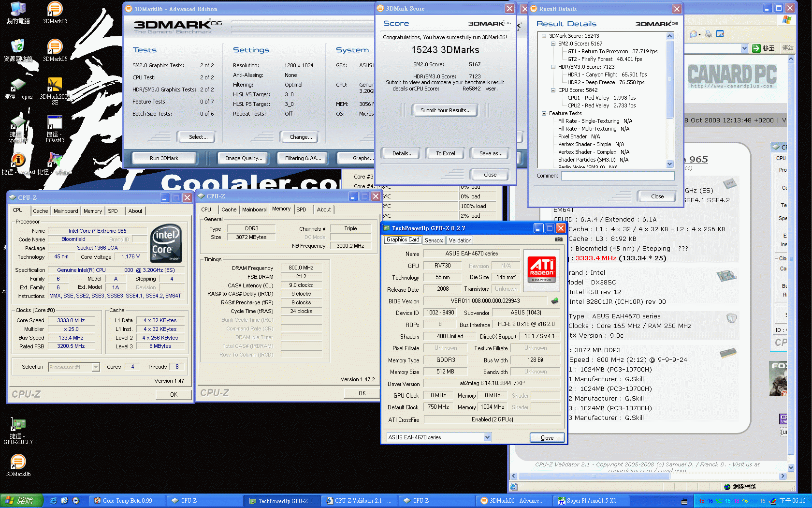Open the SPD tab in left CPU-Z window
The height and width of the screenshot is (508, 812).
[113, 211]
